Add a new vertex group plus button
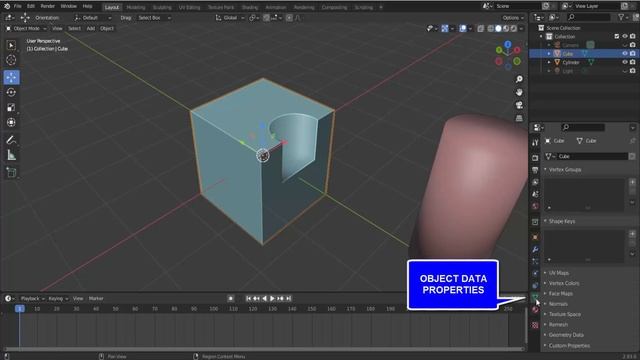640x360 pixels. click(x=632, y=182)
